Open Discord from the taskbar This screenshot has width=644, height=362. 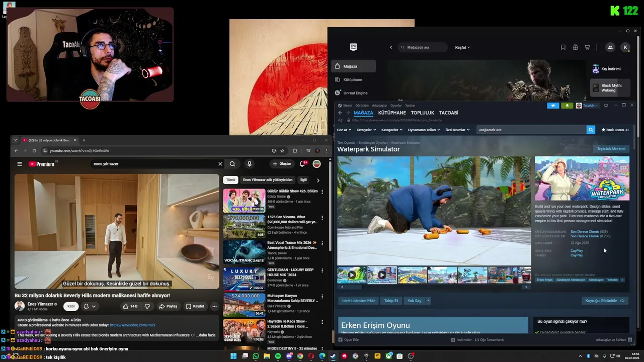(x=289, y=356)
